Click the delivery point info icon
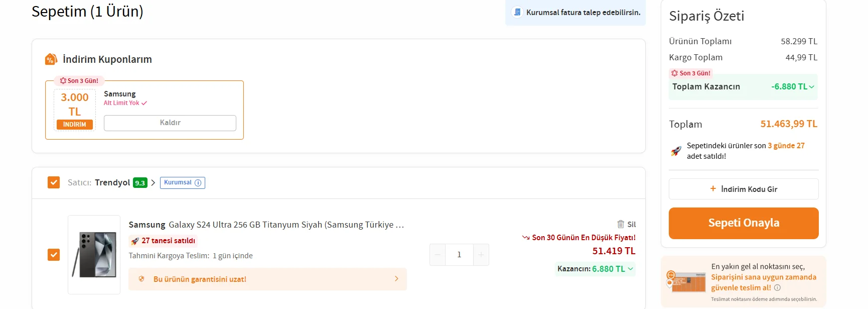 [x=777, y=288]
